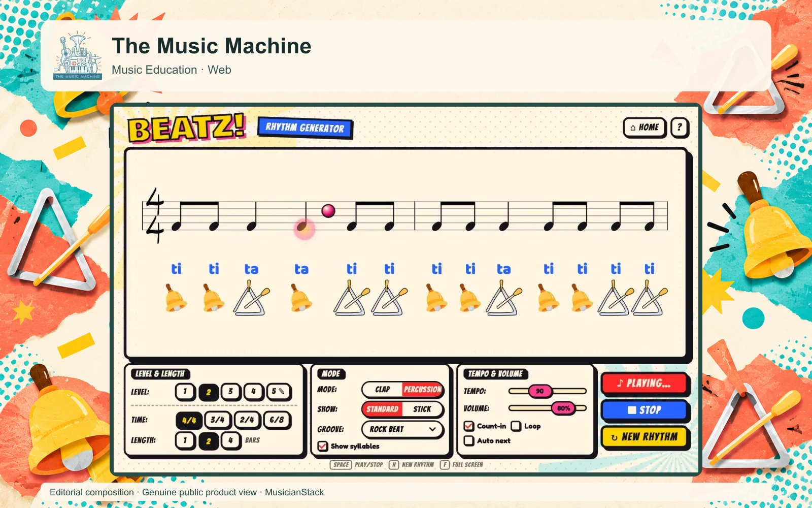This screenshot has height=508, width=812.
Task: Click the bell icon under second ta
Action: point(301,299)
